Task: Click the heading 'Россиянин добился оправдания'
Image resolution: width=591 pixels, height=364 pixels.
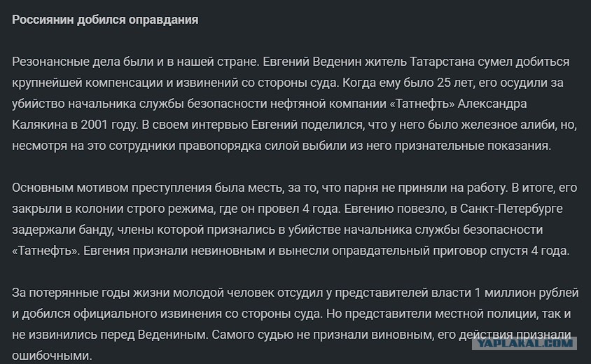Action: 105,20
